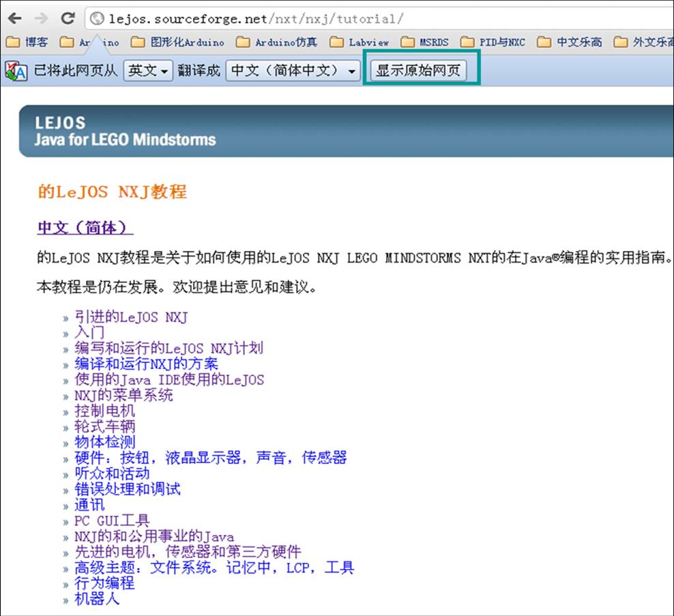Open the 外文乐高 bookmark folder
Viewport: 674px width, 616px height.
point(643,42)
